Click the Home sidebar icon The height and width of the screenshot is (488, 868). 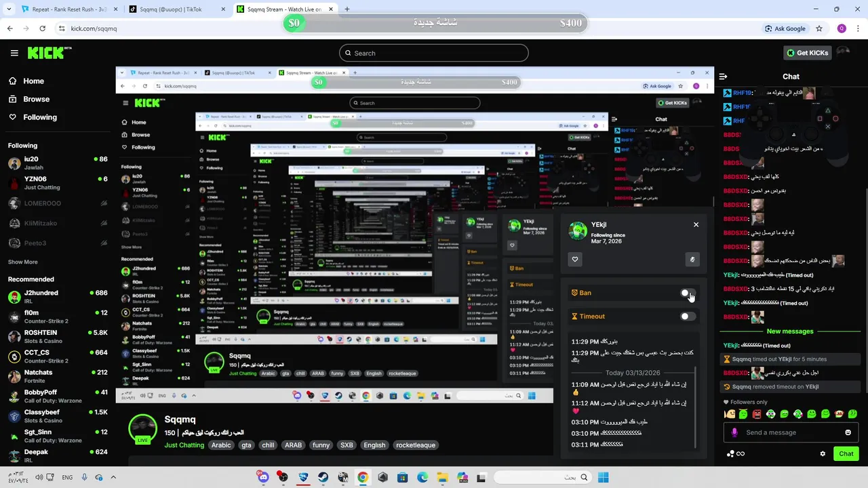tap(13, 81)
